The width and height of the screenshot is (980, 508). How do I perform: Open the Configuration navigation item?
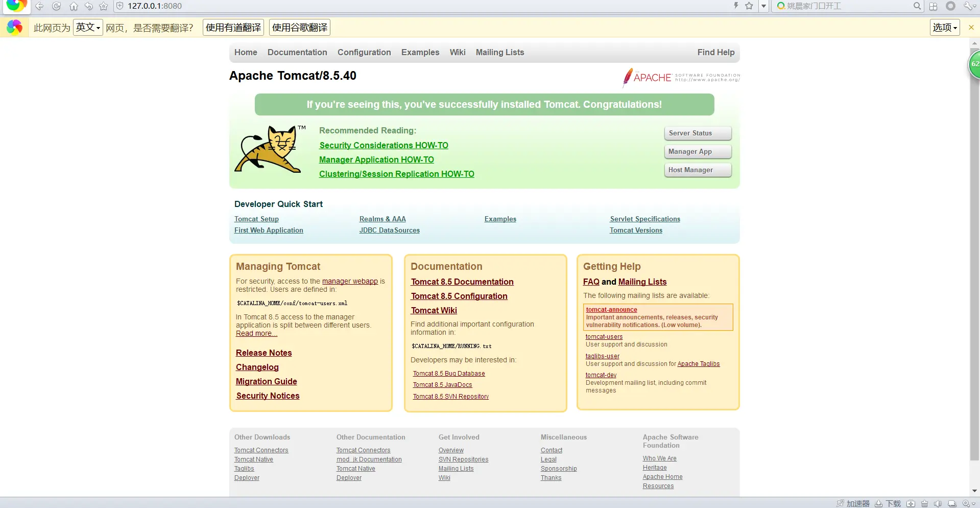click(x=364, y=52)
